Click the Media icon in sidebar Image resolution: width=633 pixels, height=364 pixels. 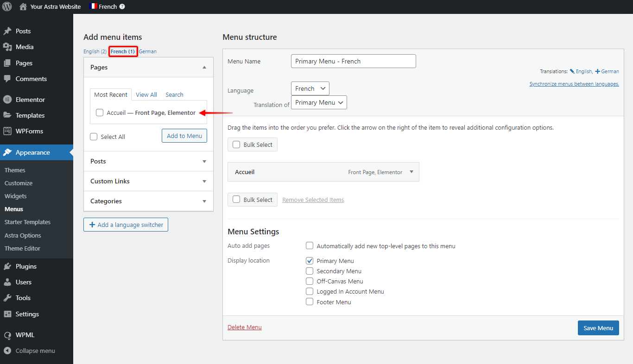[7, 47]
